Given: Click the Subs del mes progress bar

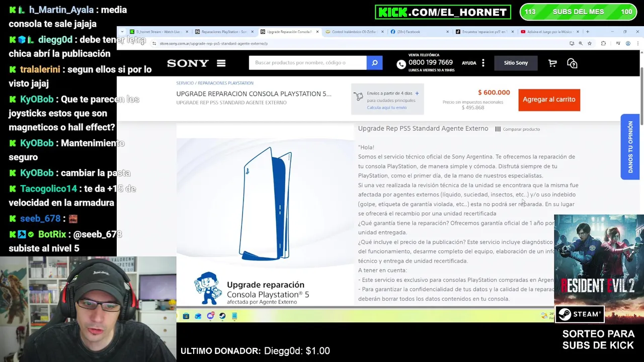Looking at the screenshot, I should click(578, 12).
